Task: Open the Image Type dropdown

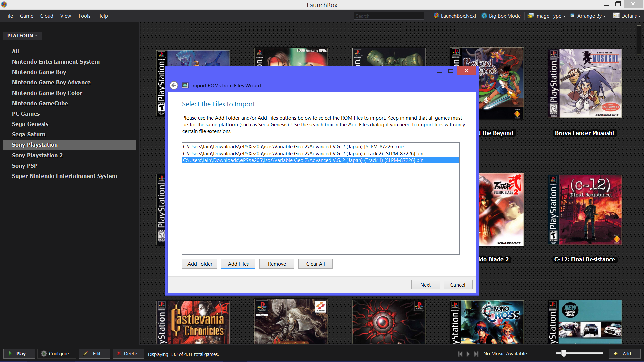Action: click(547, 16)
